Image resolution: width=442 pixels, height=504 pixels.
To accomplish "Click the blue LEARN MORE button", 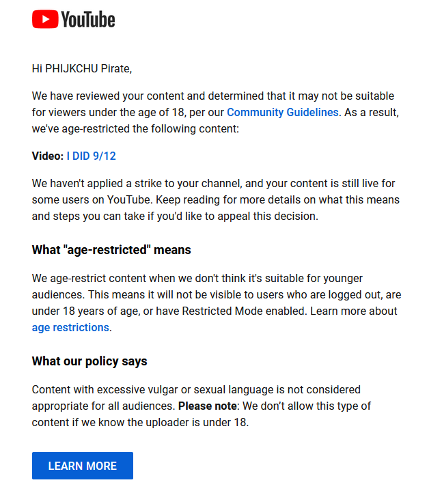I will click(83, 466).
